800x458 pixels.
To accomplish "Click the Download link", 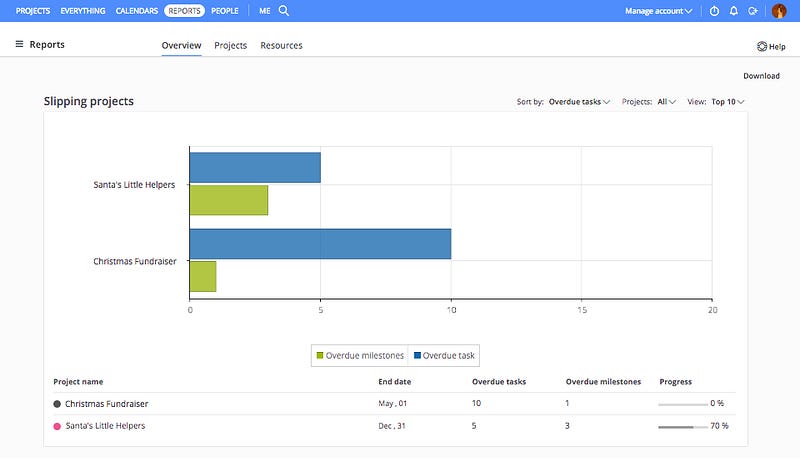I will pyautogui.click(x=761, y=76).
